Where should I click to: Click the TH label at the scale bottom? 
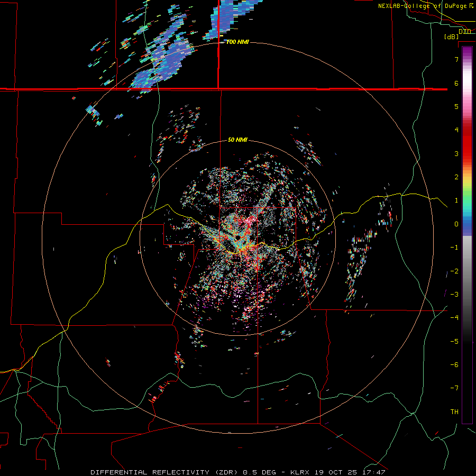click(x=454, y=412)
